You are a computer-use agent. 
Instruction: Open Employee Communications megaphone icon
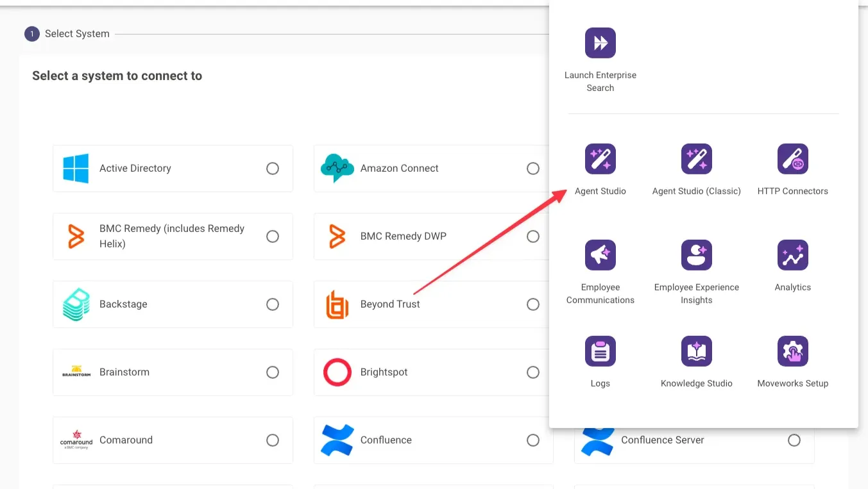click(x=600, y=255)
